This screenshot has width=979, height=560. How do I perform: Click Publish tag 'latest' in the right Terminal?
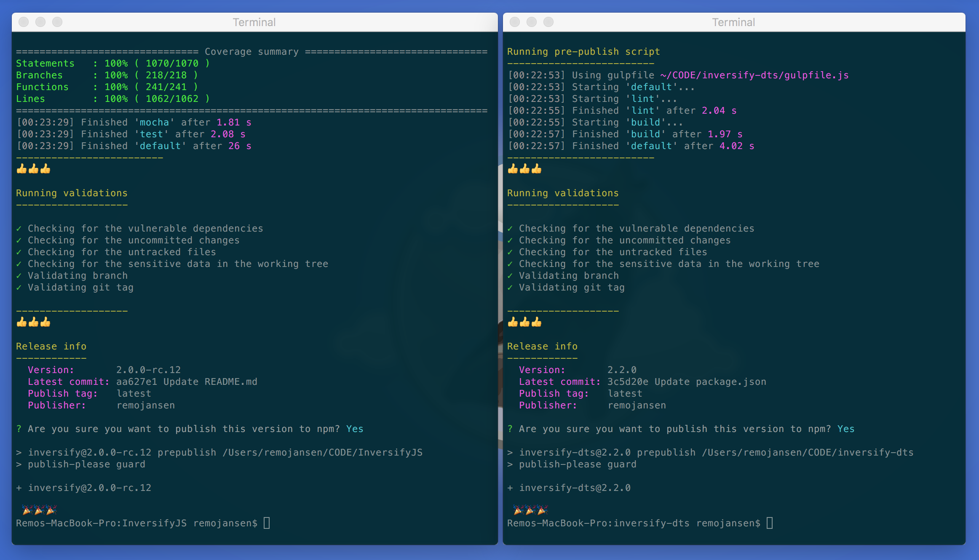(625, 394)
